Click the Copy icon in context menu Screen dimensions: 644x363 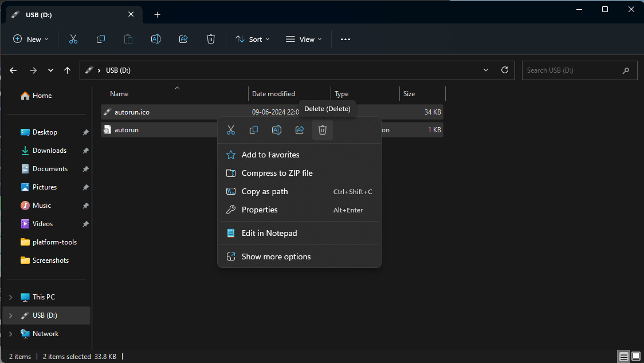pyautogui.click(x=254, y=131)
